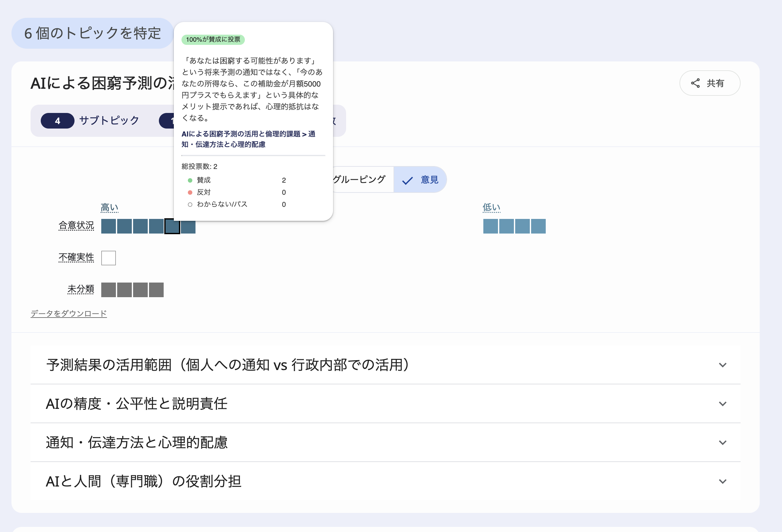Click the わからない/パス vote row

coord(237,205)
